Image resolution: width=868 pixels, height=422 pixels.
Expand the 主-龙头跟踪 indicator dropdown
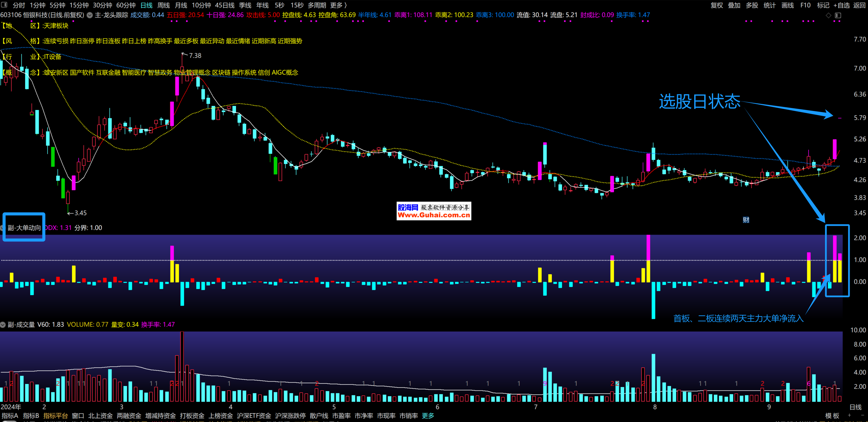coord(90,15)
